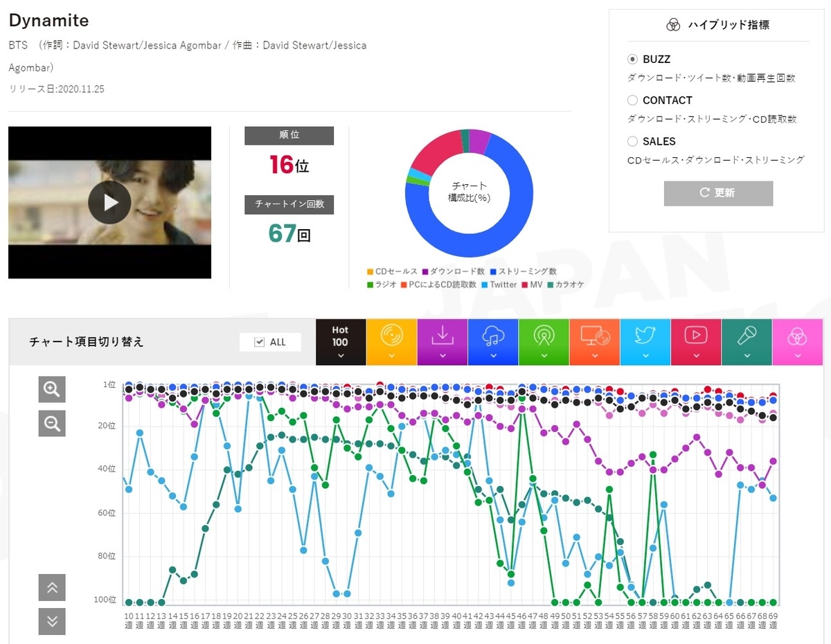Select the SALES radio option
Screen dimensions: 831x644
(x=632, y=141)
